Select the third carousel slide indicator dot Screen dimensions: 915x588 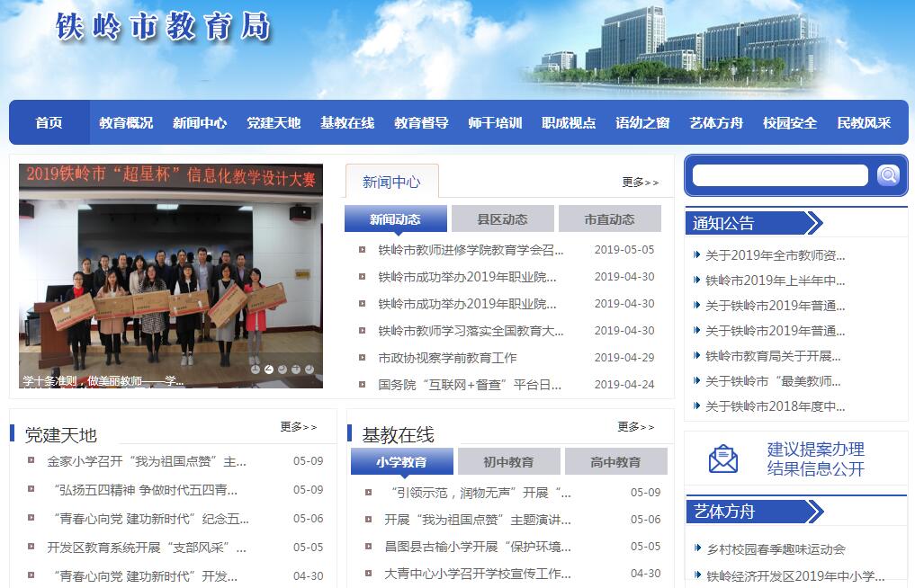pyautogui.click(x=283, y=370)
